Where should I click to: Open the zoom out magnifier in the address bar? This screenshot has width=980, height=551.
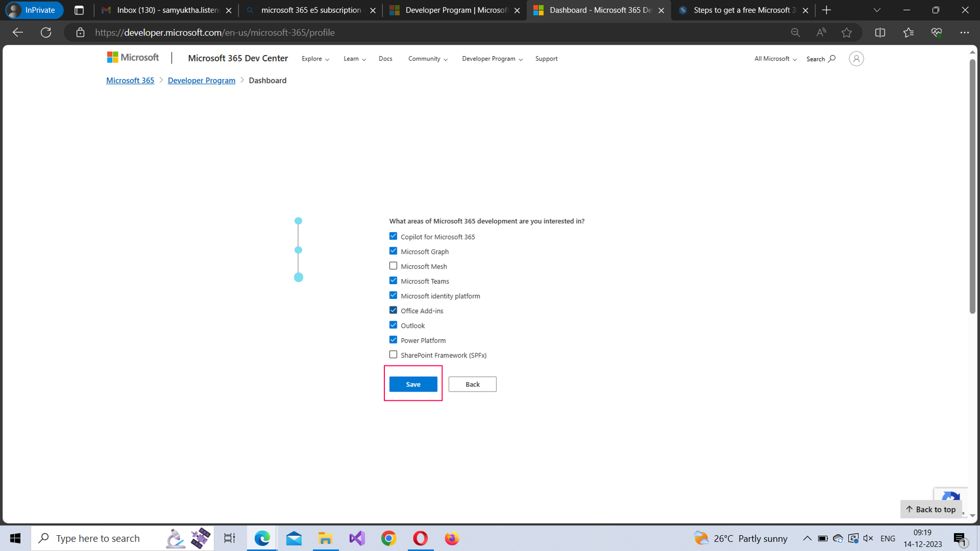[x=795, y=33]
